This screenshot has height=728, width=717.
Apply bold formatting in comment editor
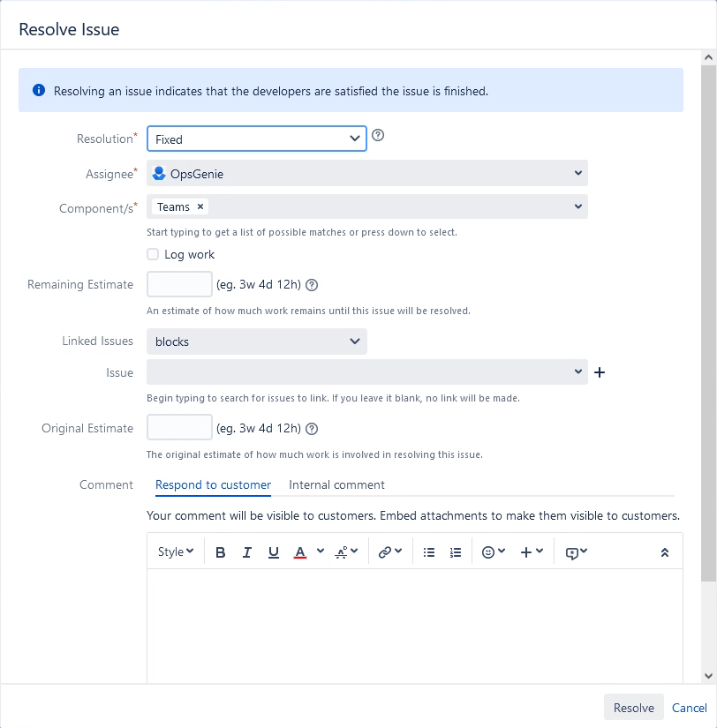coord(220,552)
